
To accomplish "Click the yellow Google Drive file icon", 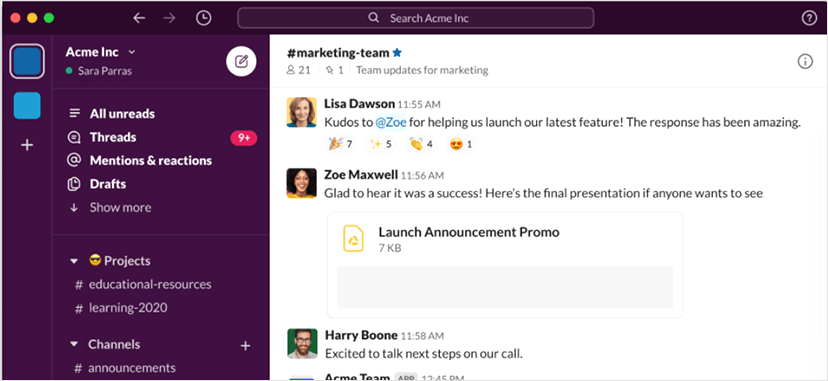I will point(353,239).
